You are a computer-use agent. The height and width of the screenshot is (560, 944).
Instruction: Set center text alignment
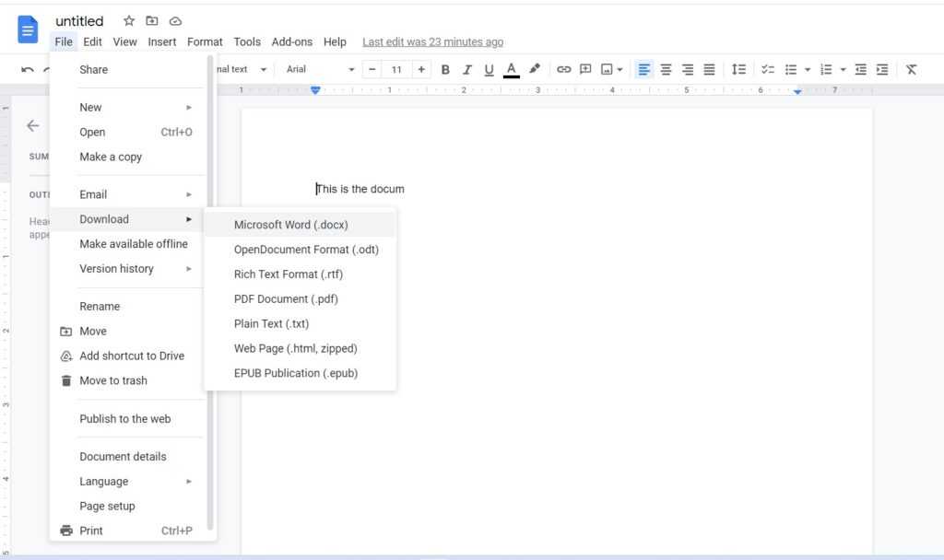[666, 70]
